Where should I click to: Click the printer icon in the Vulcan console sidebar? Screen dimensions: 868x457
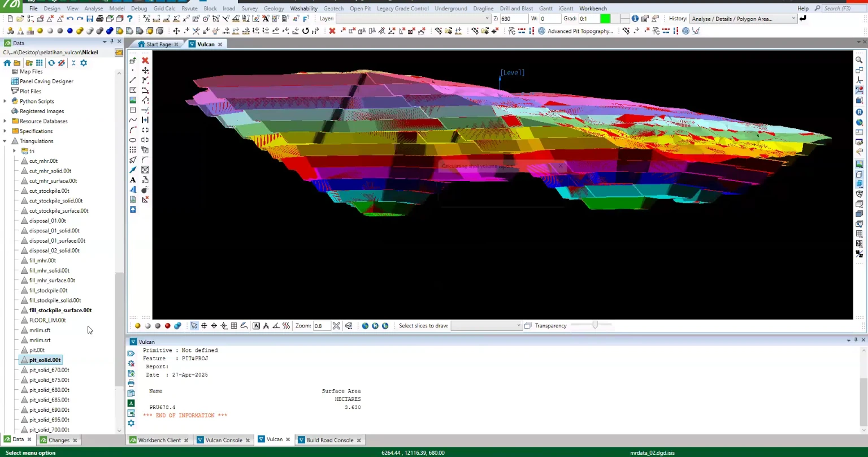point(131,383)
